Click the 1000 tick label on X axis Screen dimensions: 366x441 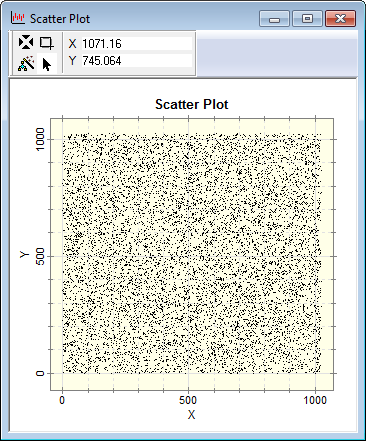point(315,400)
